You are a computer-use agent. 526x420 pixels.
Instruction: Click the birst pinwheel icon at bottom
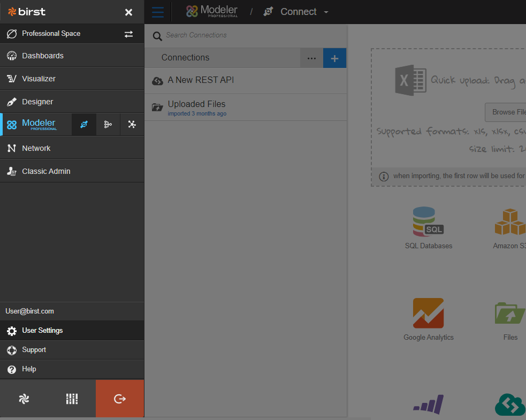coord(24,399)
